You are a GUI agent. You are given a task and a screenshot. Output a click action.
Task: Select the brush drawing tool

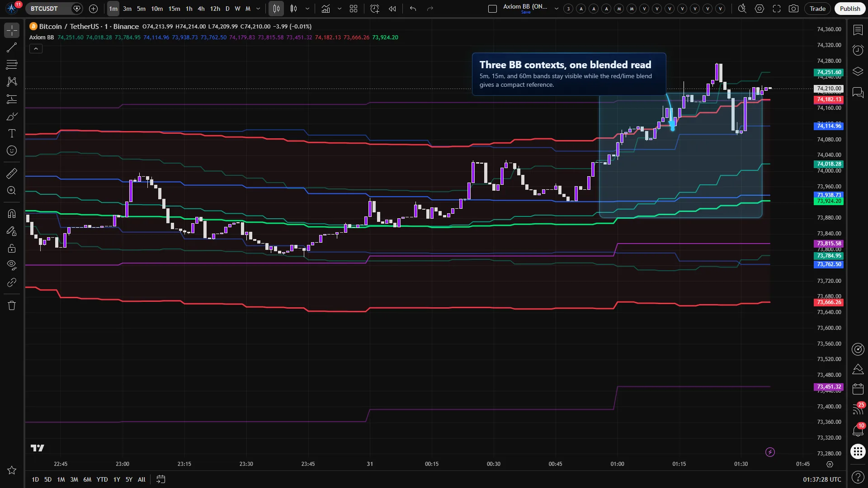(x=12, y=117)
